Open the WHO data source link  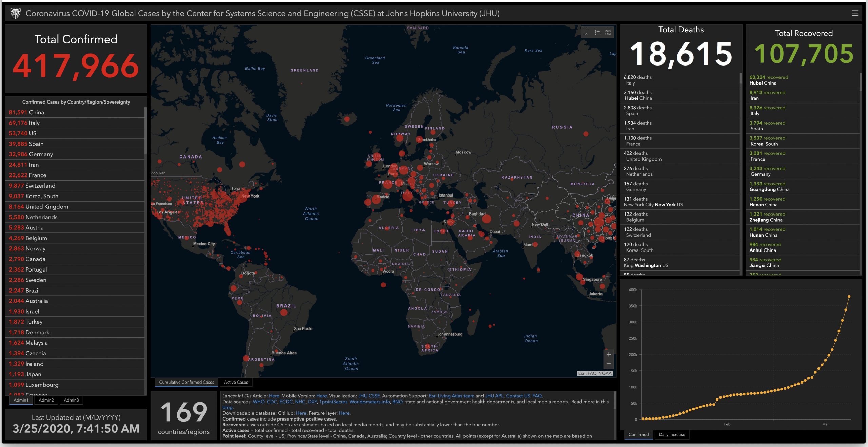click(x=258, y=402)
